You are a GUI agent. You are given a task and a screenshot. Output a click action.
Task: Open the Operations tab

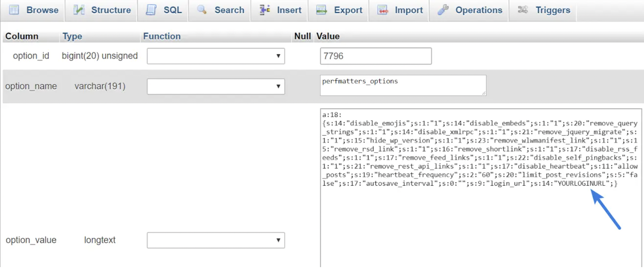point(469,10)
